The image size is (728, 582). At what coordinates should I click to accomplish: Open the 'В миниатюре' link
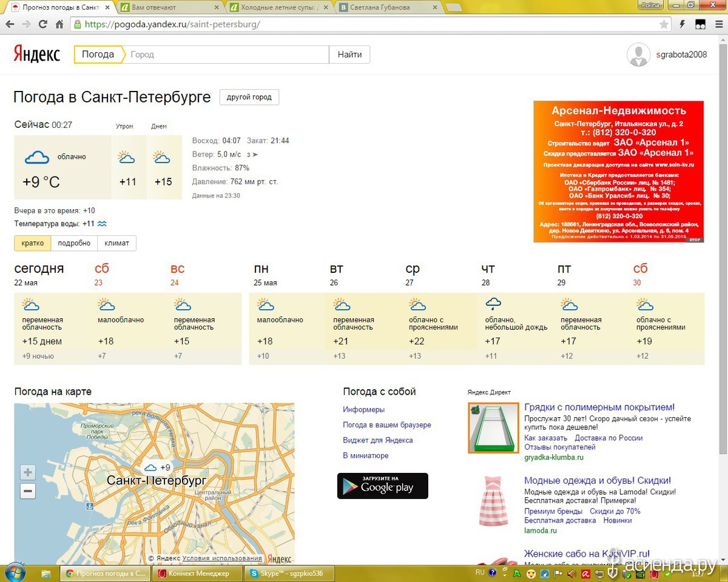366,455
